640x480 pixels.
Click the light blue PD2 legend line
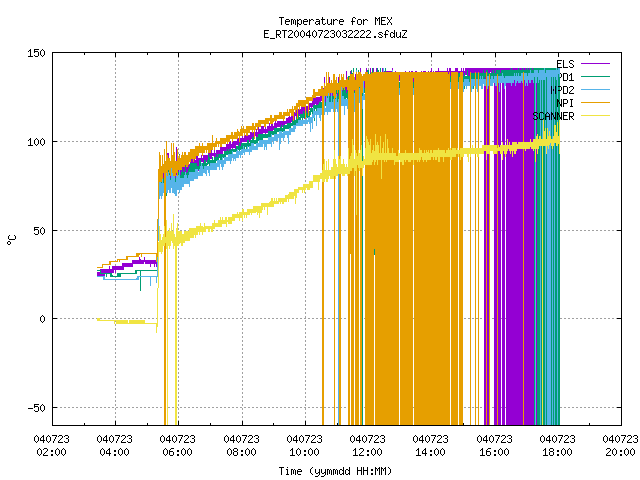tap(595, 89)
